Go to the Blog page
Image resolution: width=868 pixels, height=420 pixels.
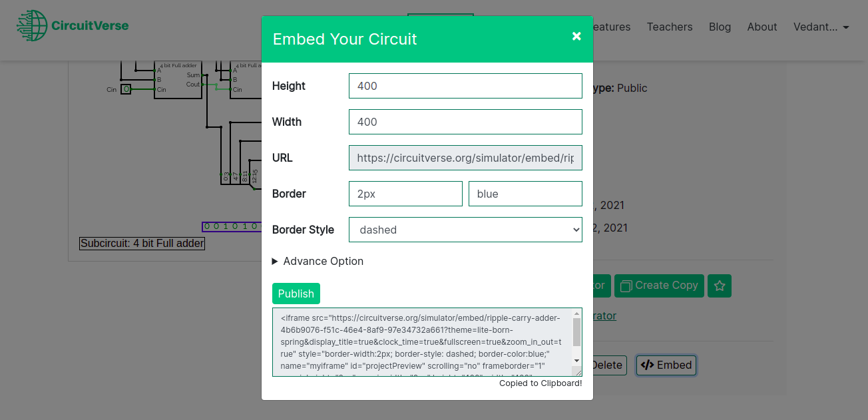pyautogui.click(x=720, y=27)
